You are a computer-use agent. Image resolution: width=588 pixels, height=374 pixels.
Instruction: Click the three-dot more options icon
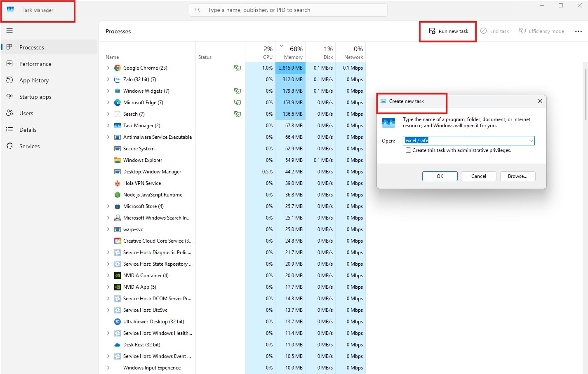click(578, 31)
